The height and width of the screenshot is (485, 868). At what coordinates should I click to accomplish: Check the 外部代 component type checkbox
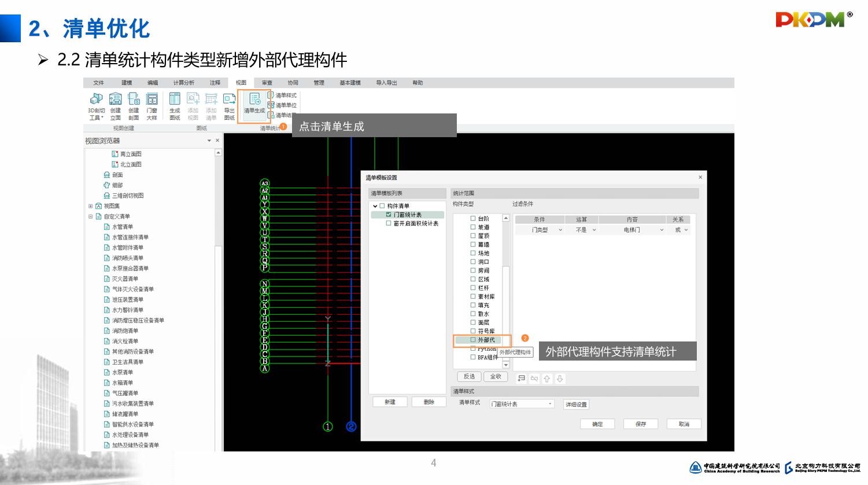tap(473, 340)
